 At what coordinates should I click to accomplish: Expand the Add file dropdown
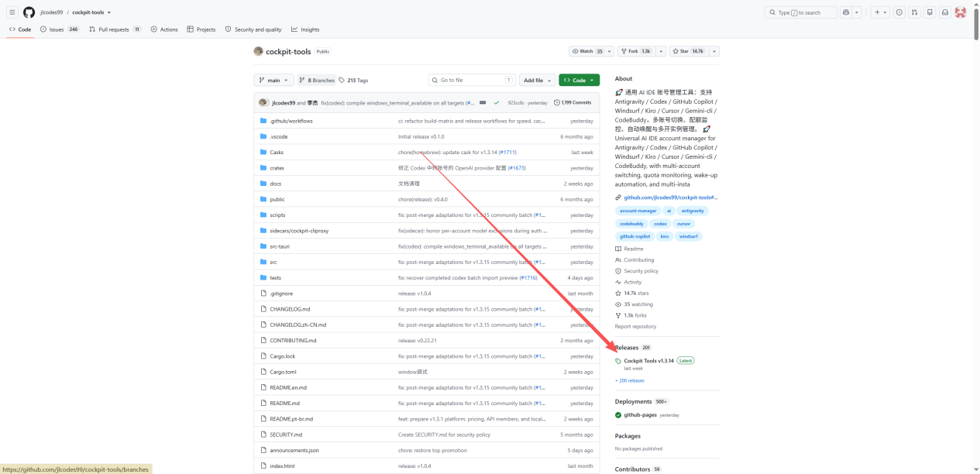(538, 81)
